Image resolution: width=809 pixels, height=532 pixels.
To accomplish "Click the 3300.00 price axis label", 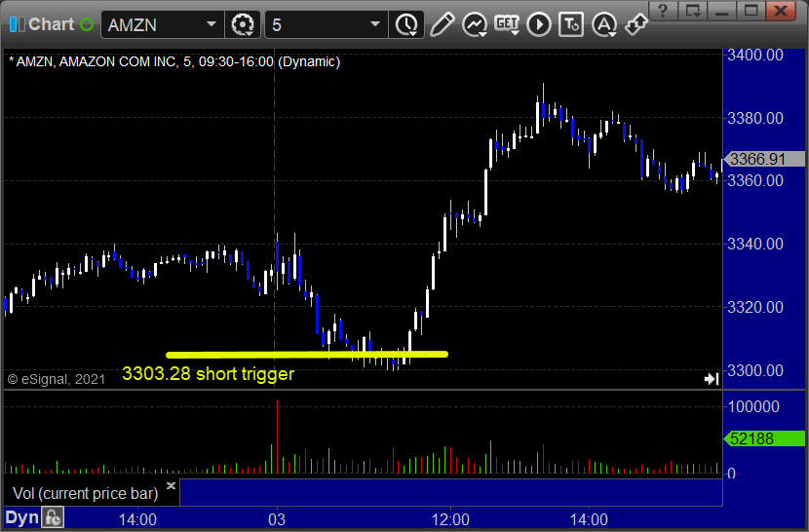I will coord(754,370).
